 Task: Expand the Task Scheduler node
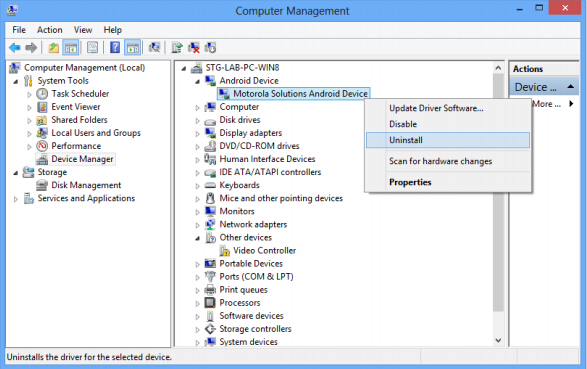(29, 94)
